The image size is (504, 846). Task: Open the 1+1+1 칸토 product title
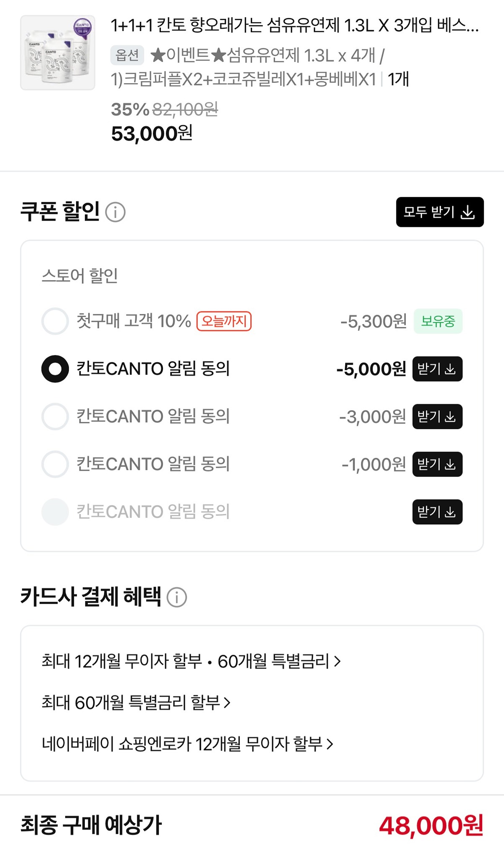294,26
